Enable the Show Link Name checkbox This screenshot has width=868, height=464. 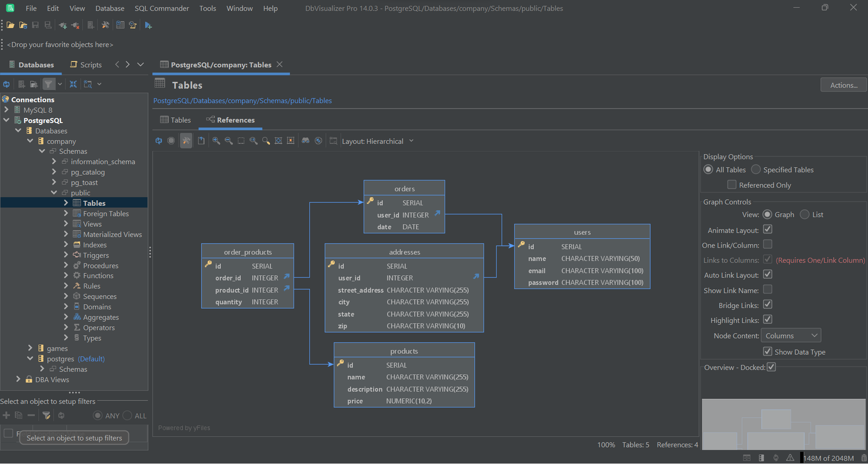click(768, 289)
